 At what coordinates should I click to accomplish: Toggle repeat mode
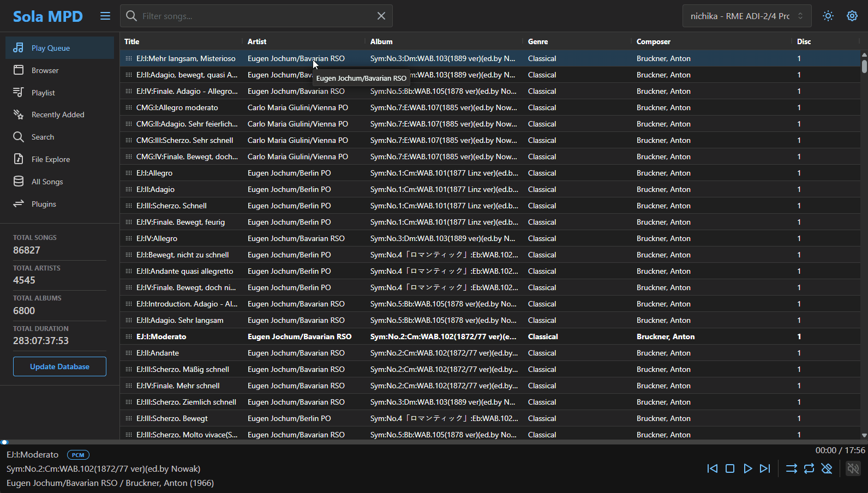pyautogui.click(x=809, y=468)
